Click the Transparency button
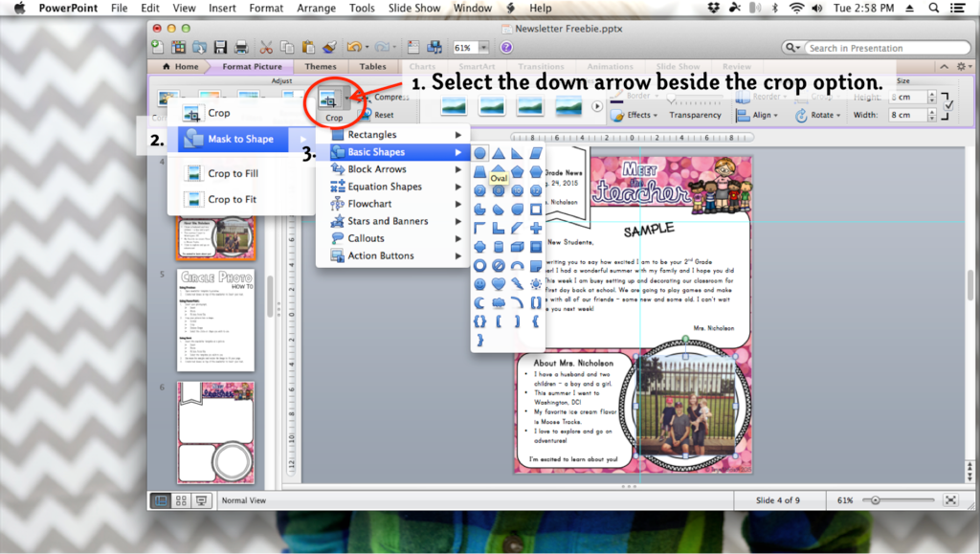980x554 pixels. (695, 115)
